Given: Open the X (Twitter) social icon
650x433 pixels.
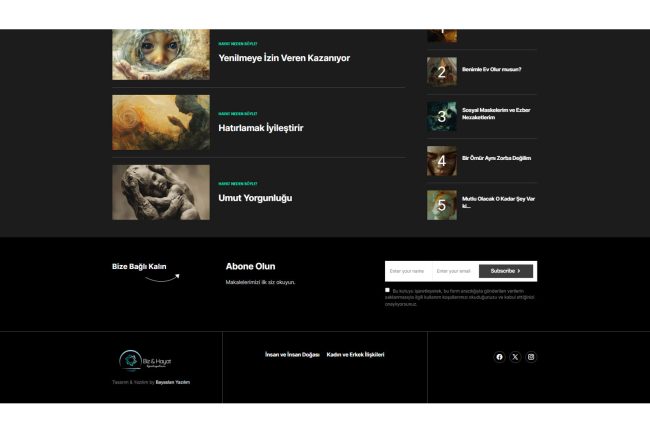Looking at the screenshot, I should pos(515,357).
